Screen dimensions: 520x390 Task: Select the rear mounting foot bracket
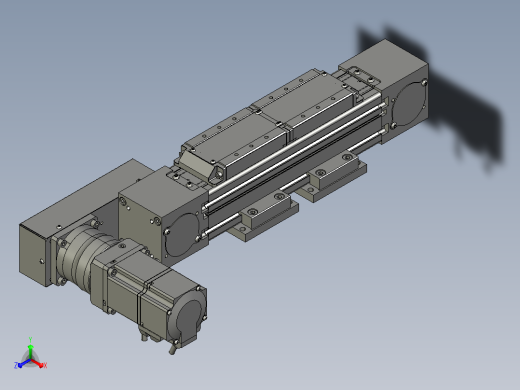pyautogui.click(x=333, y=177)
